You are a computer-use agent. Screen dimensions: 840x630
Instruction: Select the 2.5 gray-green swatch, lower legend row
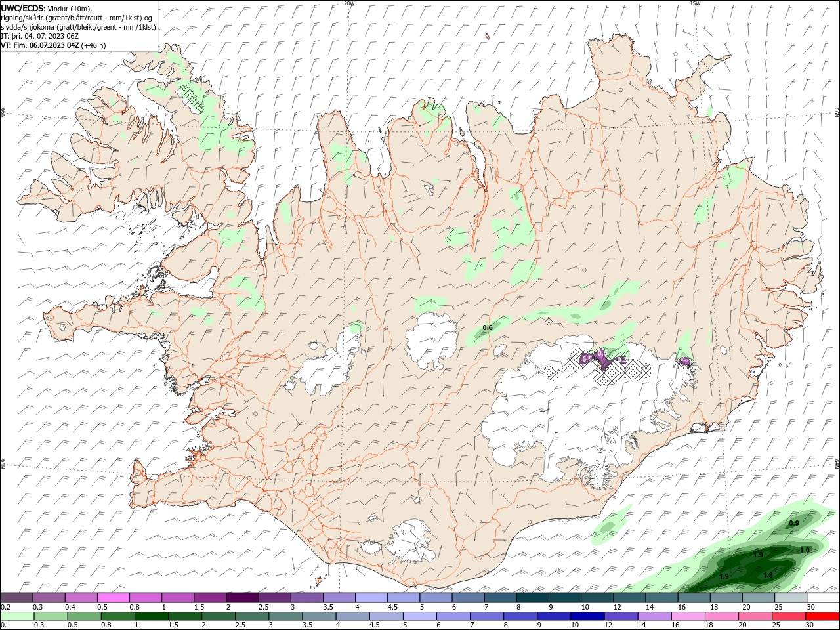(x=252, y=616)
